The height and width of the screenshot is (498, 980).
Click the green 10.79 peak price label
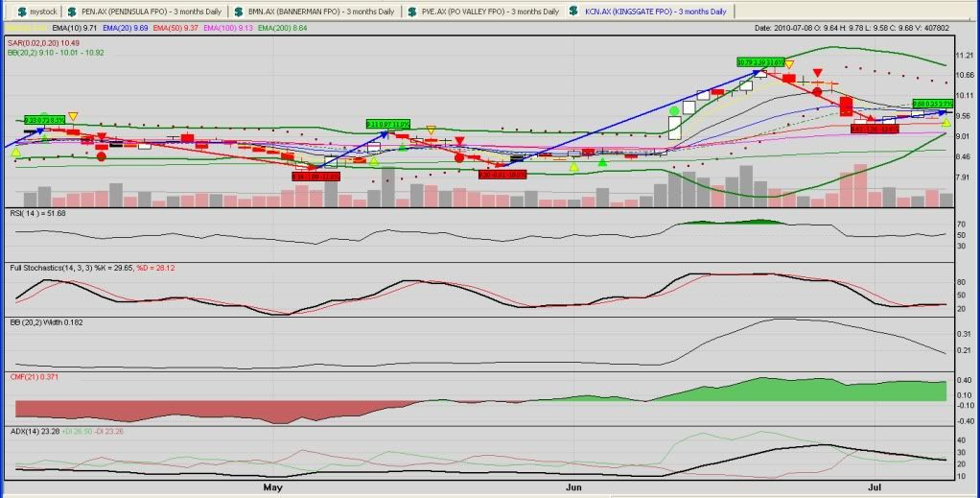759,62
